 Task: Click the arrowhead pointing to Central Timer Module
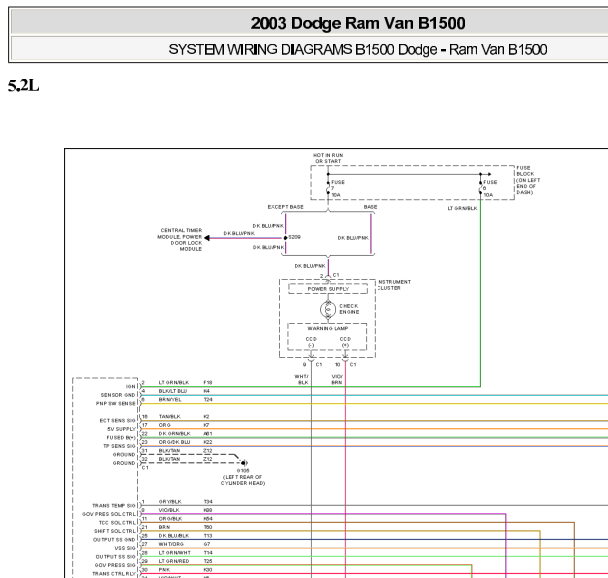click(x=207, y=238)
